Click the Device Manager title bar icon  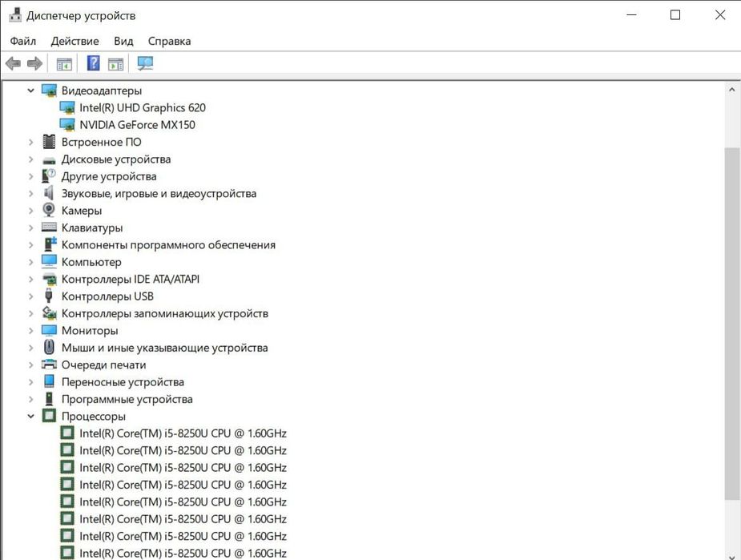point(15,15)
